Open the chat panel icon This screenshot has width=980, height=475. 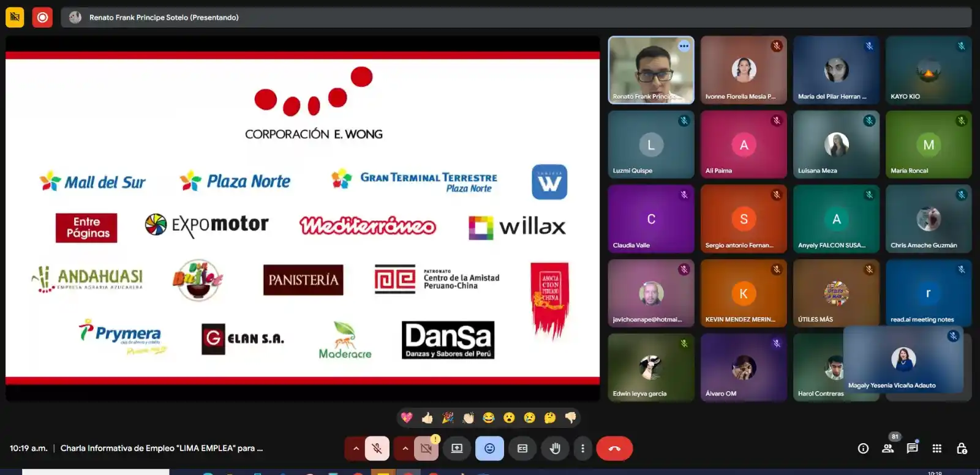click(912, 449)
